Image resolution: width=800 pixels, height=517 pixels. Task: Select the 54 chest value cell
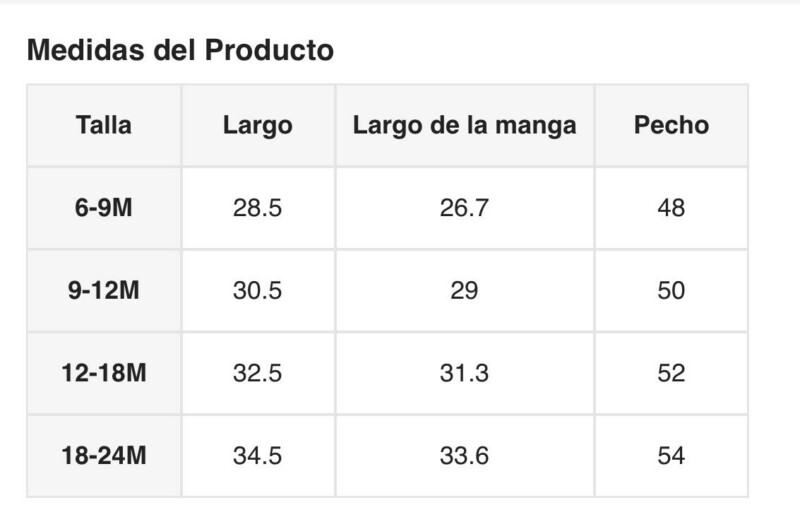click(x=671, y=456)
